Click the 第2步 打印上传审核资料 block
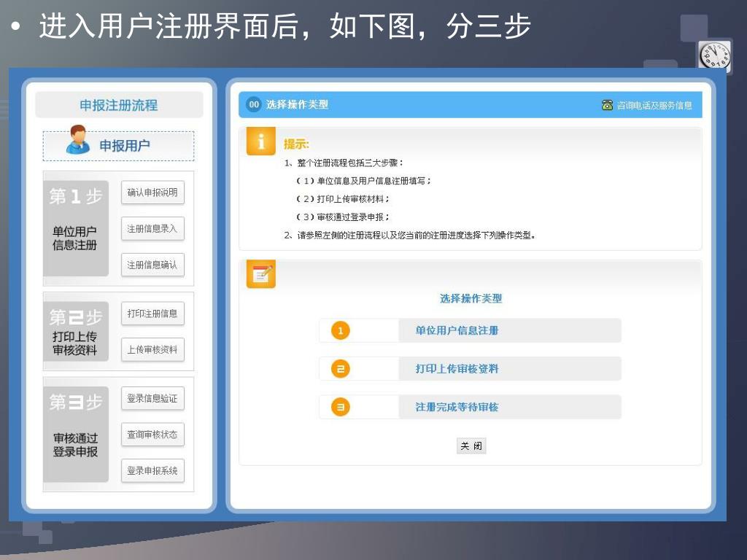 (x=76, y=332)
